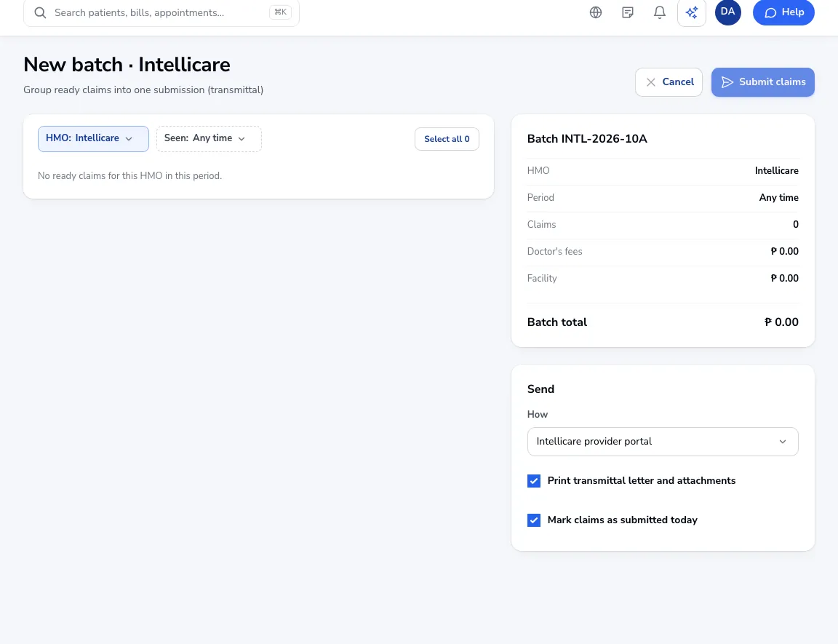Screen dimensions: 838x644
Task: Open the language globe icon
Action: click(x=595, y=12)
